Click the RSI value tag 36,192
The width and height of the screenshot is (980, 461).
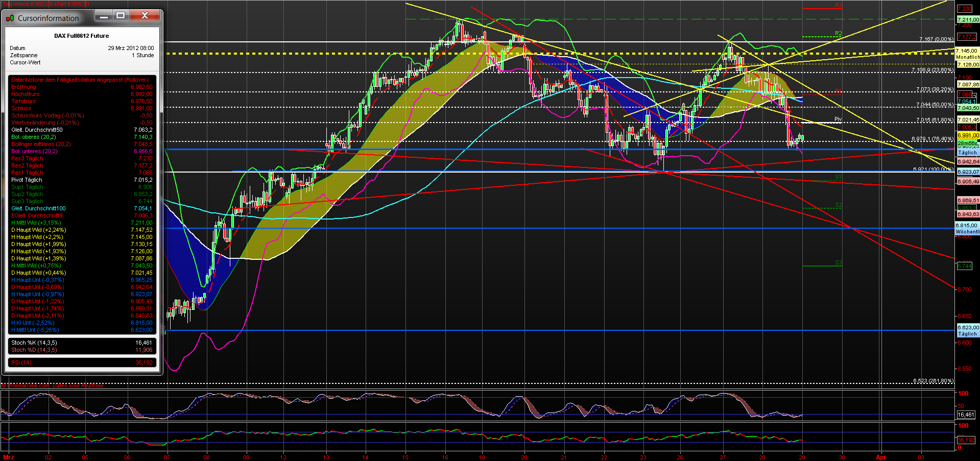coord(966,440)
